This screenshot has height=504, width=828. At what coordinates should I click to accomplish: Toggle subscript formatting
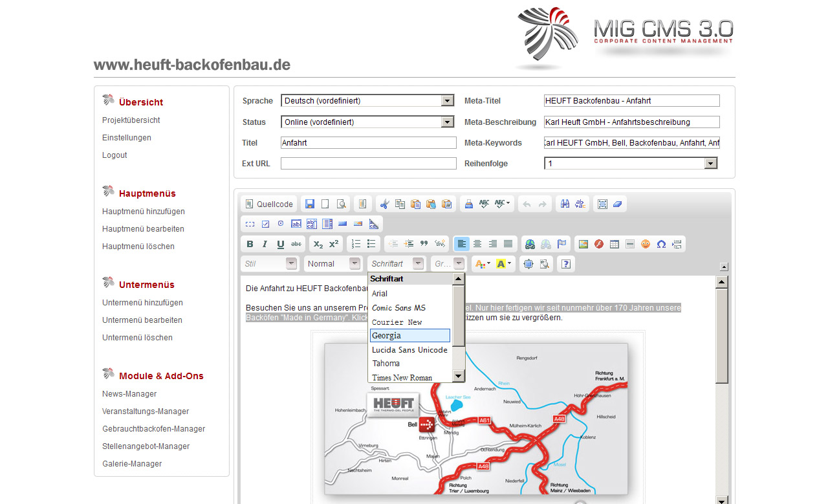[x=318, y=244]
